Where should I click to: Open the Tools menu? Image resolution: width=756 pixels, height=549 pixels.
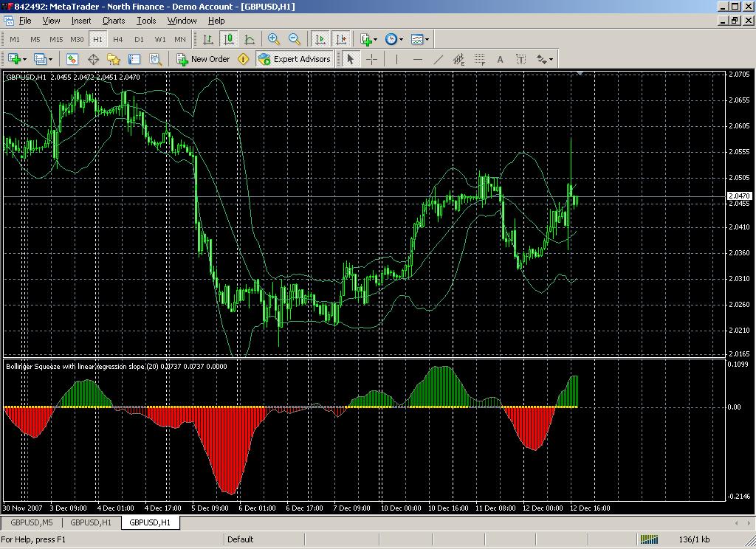[146, 21]
